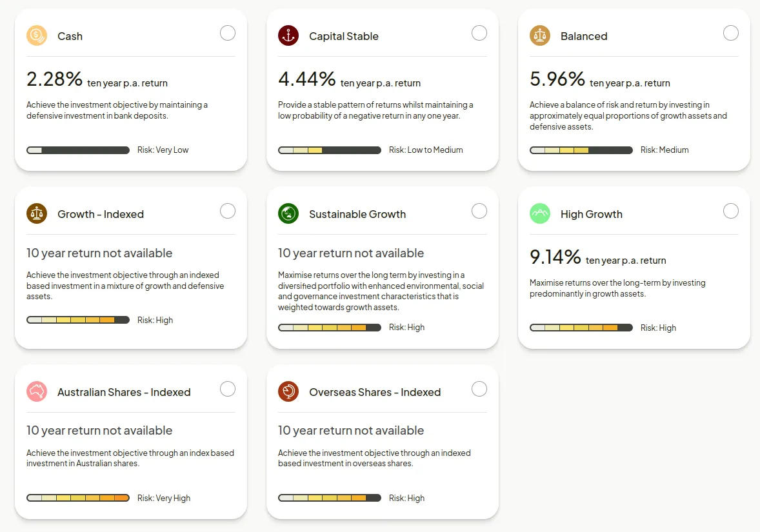Select the Cash option radio button

coord(228,33)
